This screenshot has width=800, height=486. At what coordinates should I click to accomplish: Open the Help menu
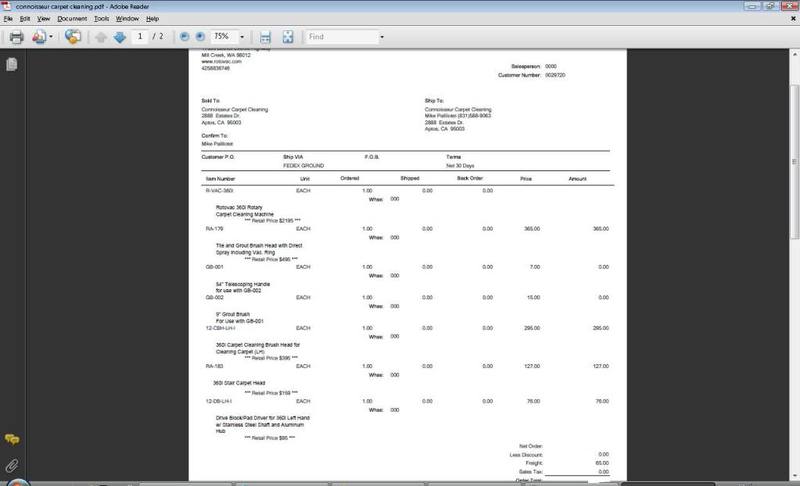(x=153, y=18)
